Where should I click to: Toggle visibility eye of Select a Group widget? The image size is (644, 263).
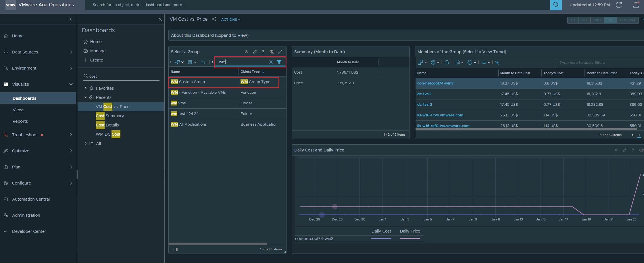coord(272,52)
